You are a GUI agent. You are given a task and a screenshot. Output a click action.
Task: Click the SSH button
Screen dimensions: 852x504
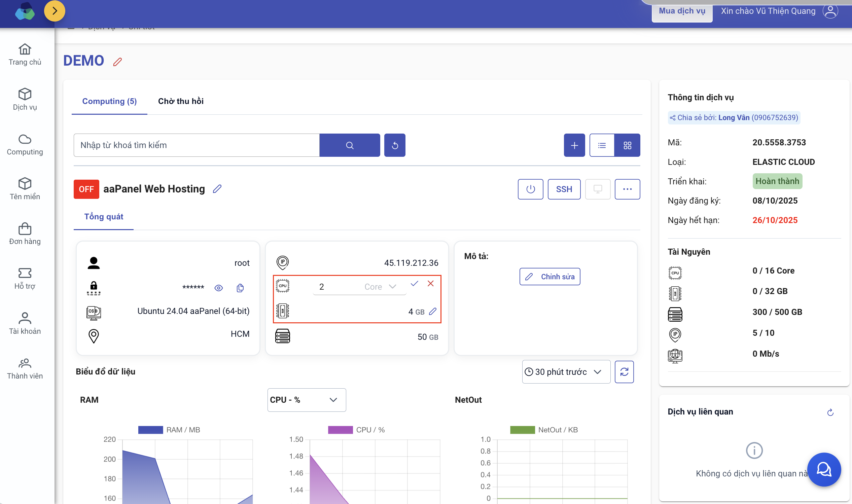564,189
